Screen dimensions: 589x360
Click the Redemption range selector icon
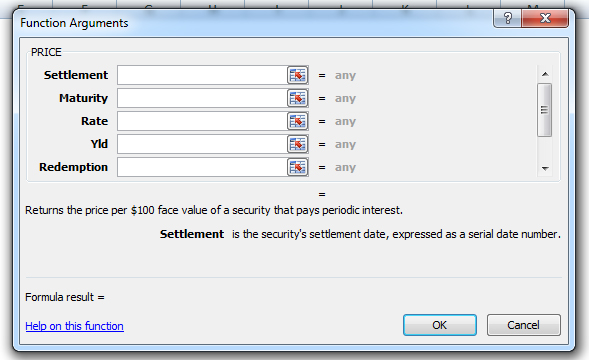tap(298, 167)
